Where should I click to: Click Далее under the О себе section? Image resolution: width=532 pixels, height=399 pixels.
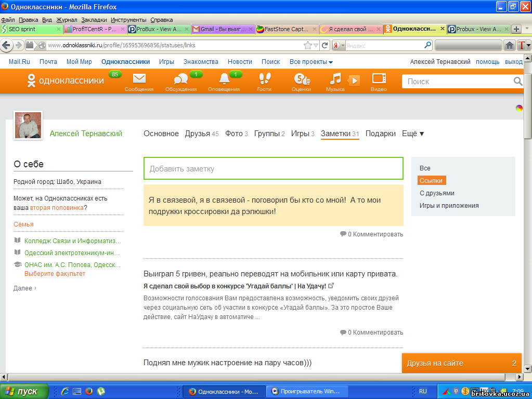[25, 288]
